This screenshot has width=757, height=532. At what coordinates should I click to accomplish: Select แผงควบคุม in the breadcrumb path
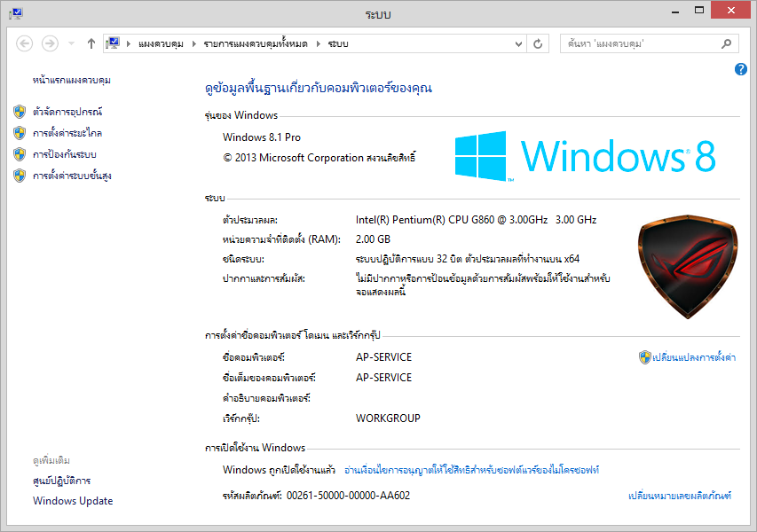pos(161,44)
